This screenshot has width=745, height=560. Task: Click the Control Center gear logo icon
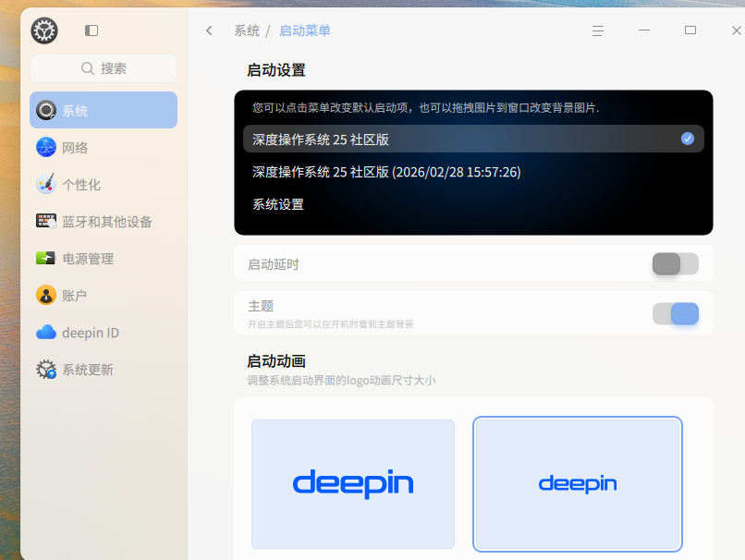point(44,30)
